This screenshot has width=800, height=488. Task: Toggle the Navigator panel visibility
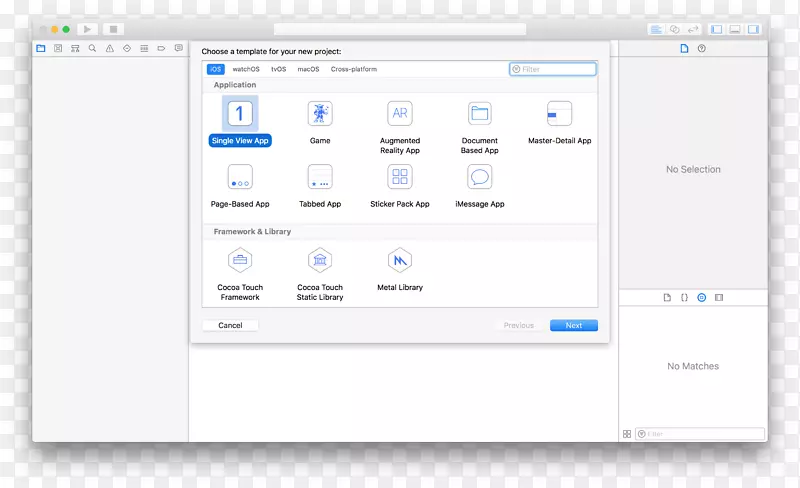coord(717,30)
